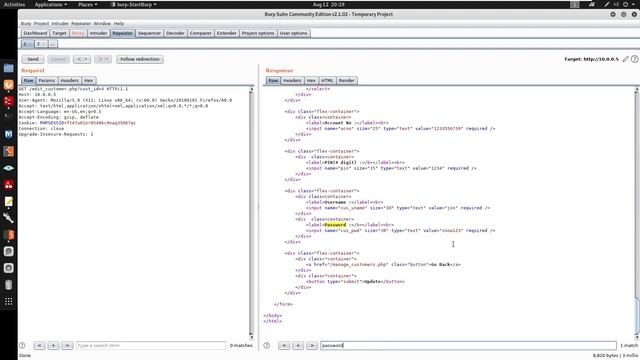Show request Hex tab
640x360 pixels.
point(89,80)
